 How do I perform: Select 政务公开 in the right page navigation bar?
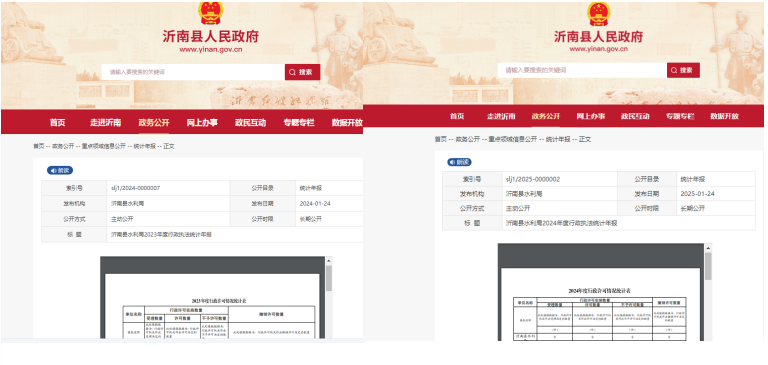pos(546,117)
